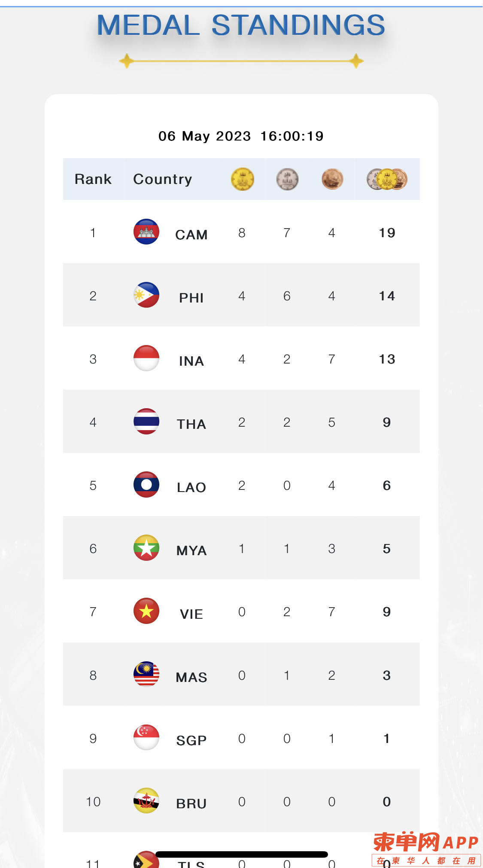Select the Rank column header
Viewport: 483px width, 868px height.
pos(93,179)
